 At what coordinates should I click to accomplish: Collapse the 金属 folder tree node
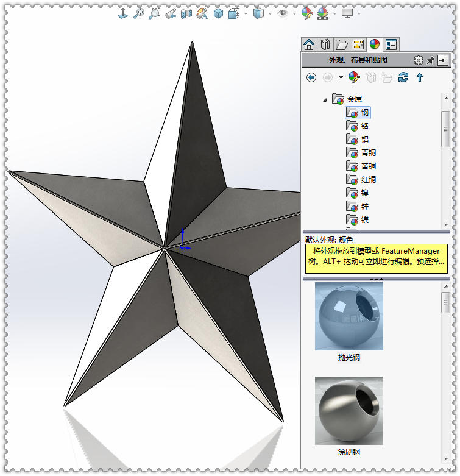coord(325,100)
